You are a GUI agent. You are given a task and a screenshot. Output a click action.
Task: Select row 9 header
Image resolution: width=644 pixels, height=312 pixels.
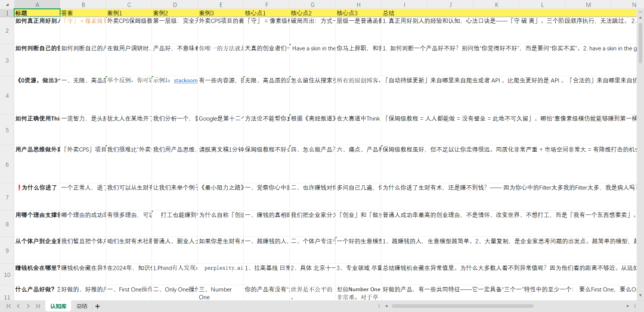pos(7,250)
